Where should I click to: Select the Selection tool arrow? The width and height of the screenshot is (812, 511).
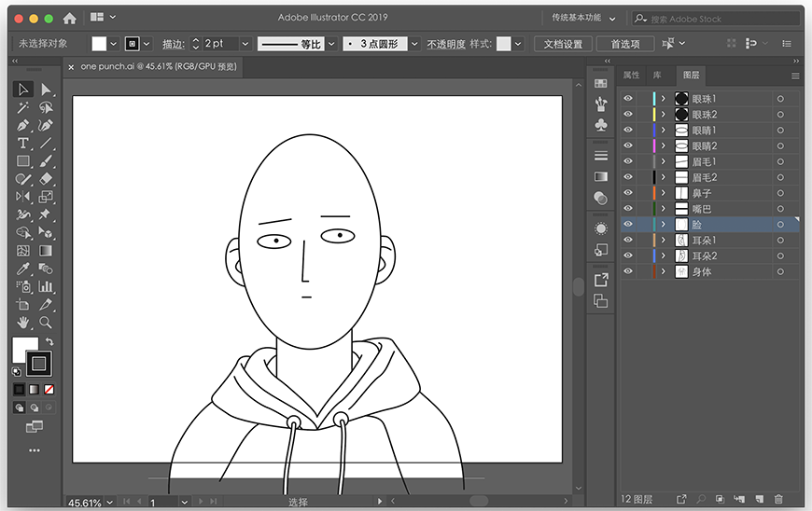tap(22, 90)
